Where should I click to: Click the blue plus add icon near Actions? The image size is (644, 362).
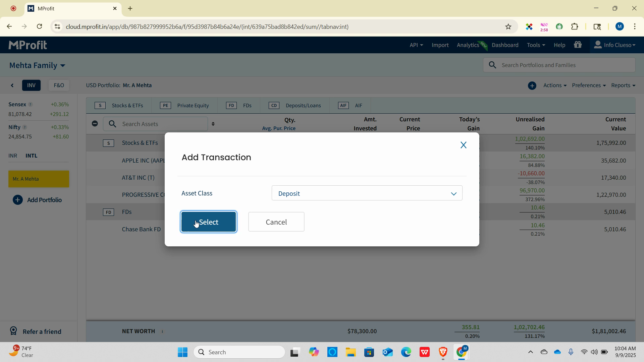tap(532, 85)
